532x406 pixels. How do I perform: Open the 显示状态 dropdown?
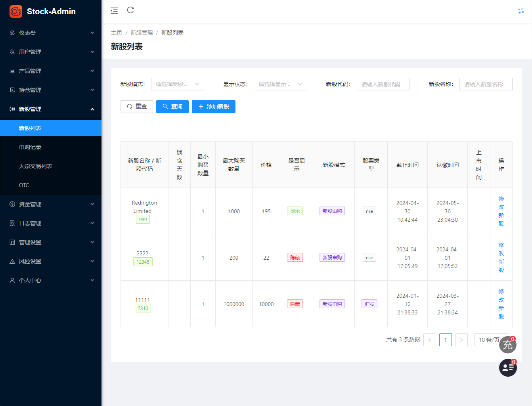click(280, 84)
